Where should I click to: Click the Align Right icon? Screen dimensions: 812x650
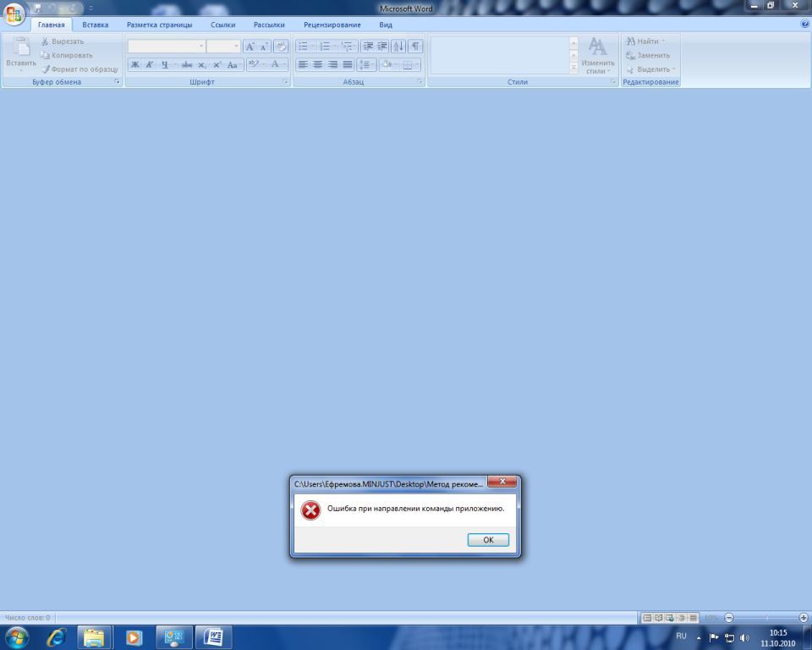coord(333,64)
